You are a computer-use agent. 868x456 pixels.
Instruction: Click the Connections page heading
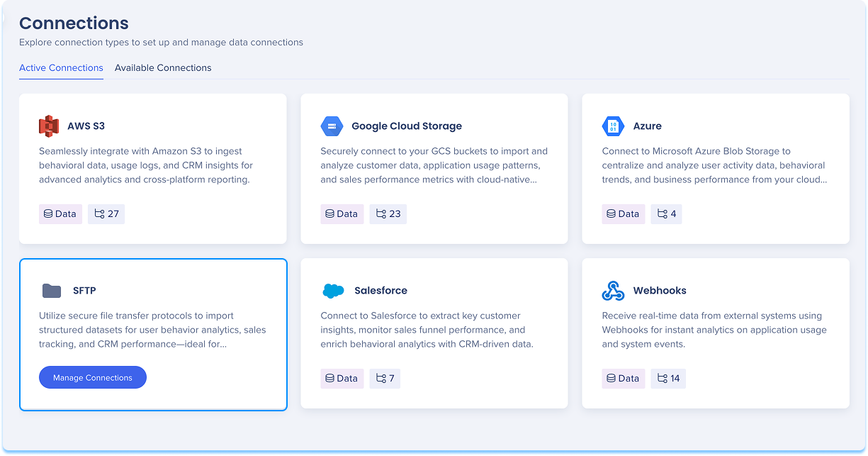click(x=74, y=23)
